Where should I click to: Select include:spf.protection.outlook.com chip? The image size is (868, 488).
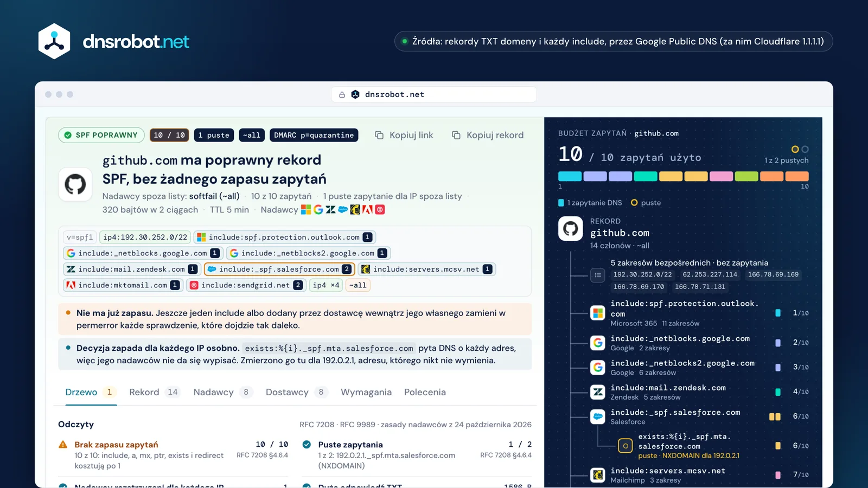click(285, 237)
